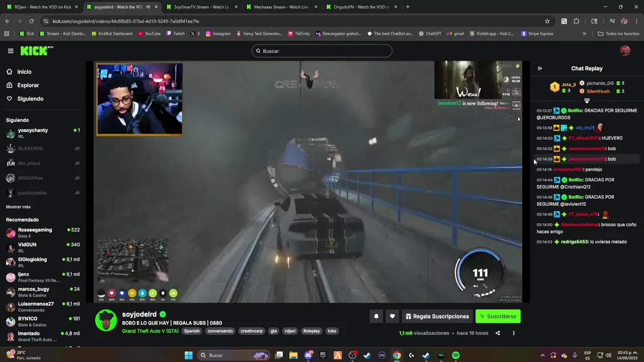
Task: Open Todos los favoritos folder
Action: coord(618,34)
